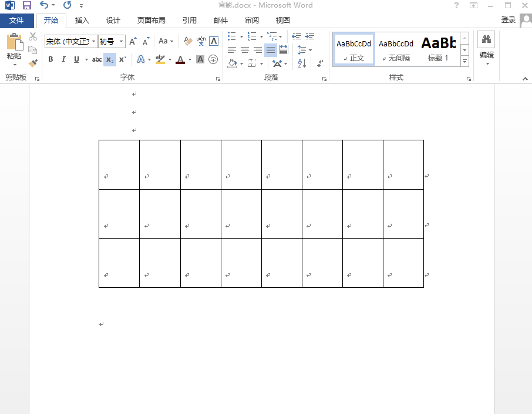The height and width of the screenshot is (414, 532).
Task: Select the 标题 1 style thumbnail
Action: click(438, 49)
